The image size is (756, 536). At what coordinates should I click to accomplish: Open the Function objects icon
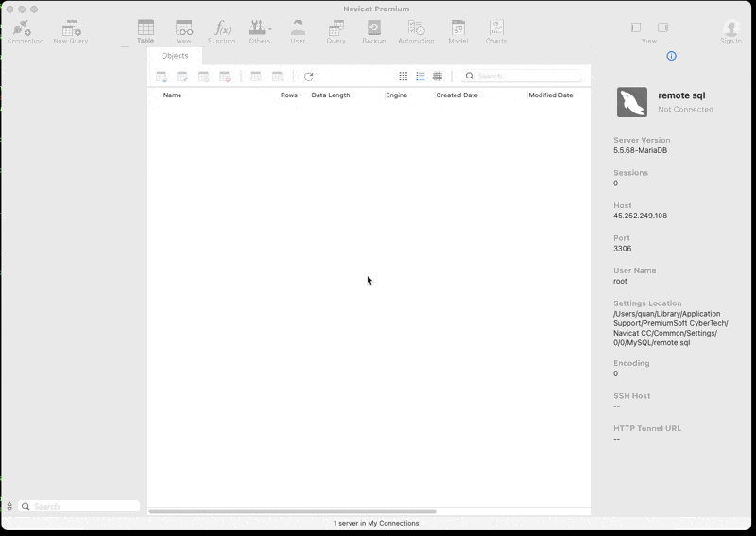tap(221, 31)
